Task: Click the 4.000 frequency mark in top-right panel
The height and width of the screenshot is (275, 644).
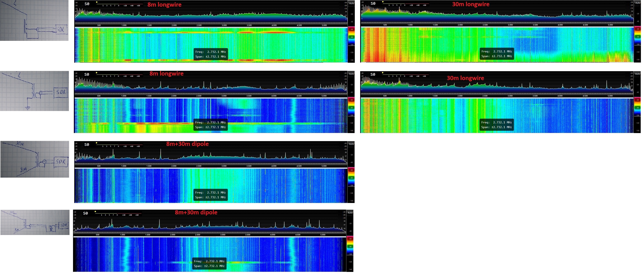Action: point(560,25)
